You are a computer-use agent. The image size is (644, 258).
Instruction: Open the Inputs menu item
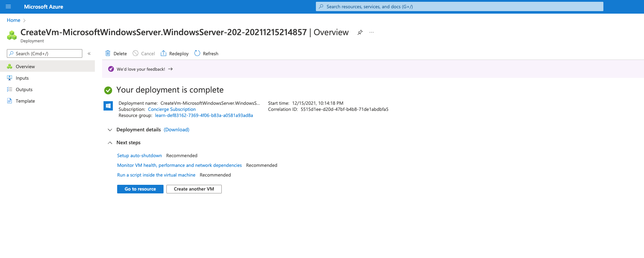pyautogui.click(x=22, y=78)
